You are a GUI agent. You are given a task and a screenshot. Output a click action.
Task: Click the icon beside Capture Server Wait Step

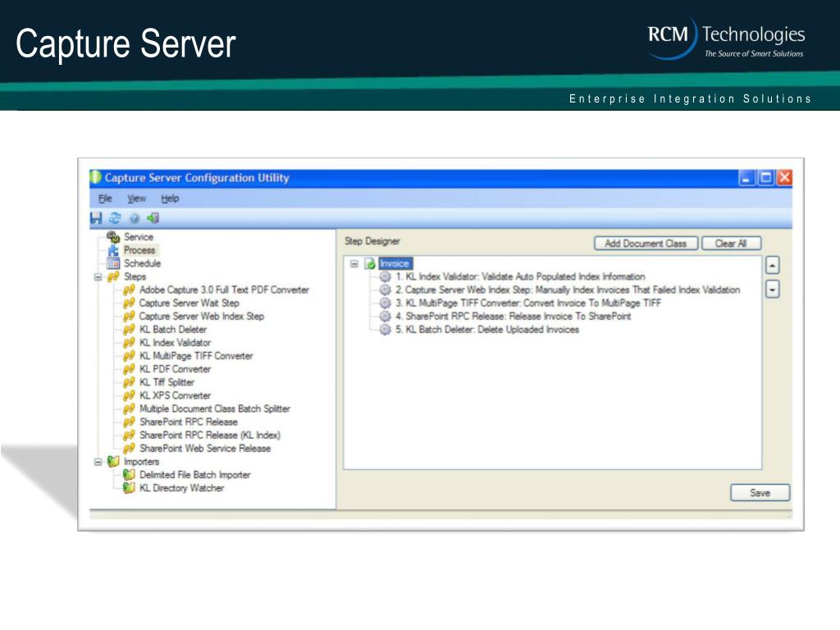coord(129,304)
